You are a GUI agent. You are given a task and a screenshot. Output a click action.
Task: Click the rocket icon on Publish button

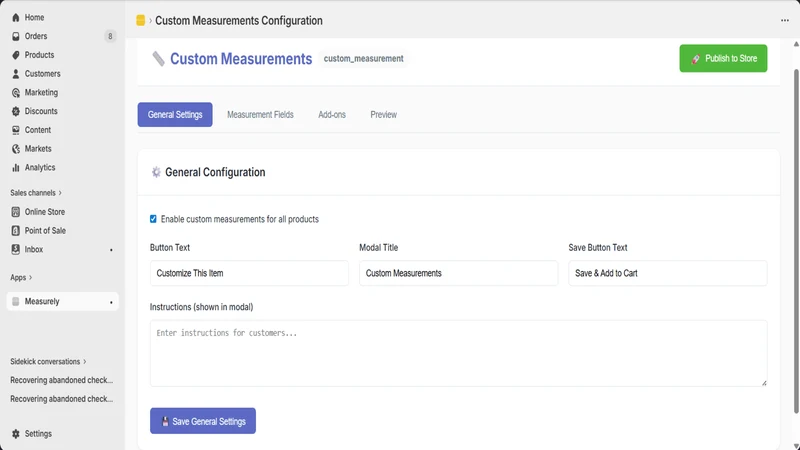[x=695, y=59]
